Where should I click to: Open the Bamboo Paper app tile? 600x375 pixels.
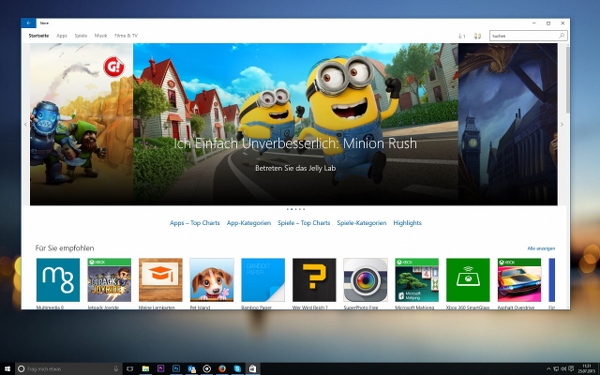[263, 280]
